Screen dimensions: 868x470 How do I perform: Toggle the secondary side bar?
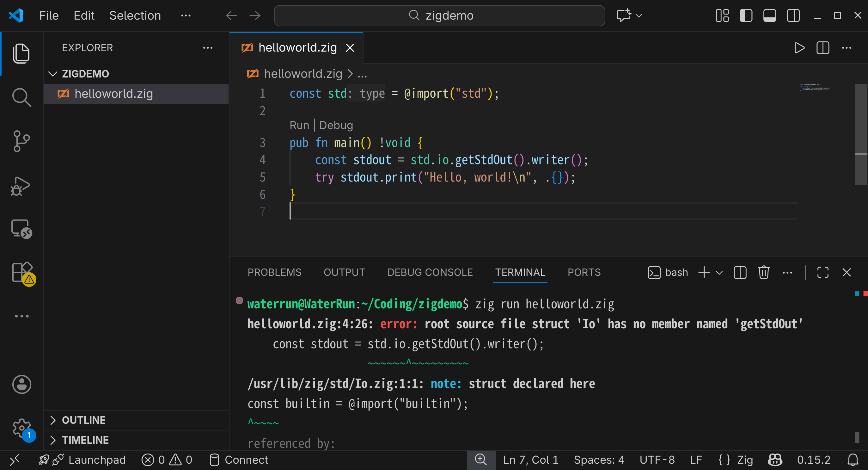tap(793, 15)
